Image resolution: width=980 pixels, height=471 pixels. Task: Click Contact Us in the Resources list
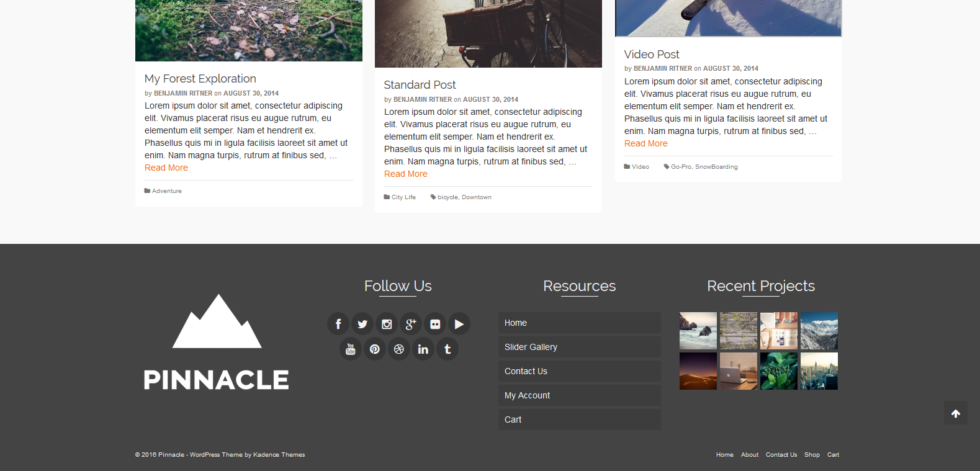pos(526,371)
